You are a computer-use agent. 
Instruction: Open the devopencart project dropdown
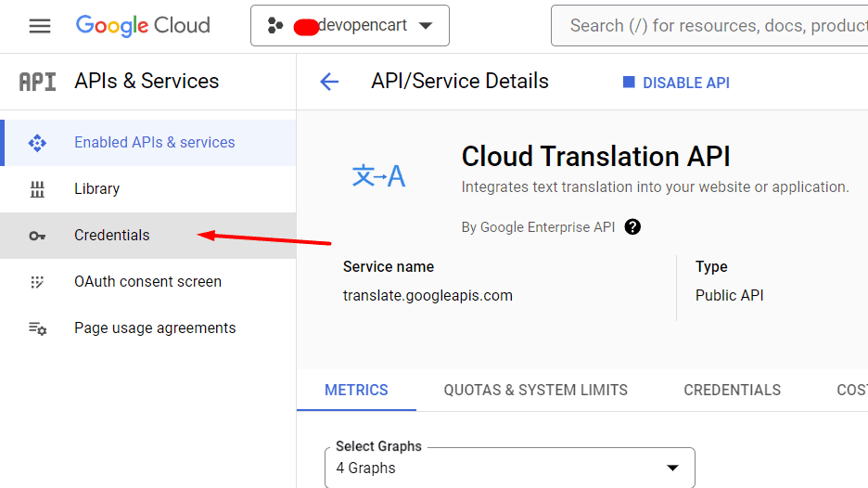[x=350, y=25]
